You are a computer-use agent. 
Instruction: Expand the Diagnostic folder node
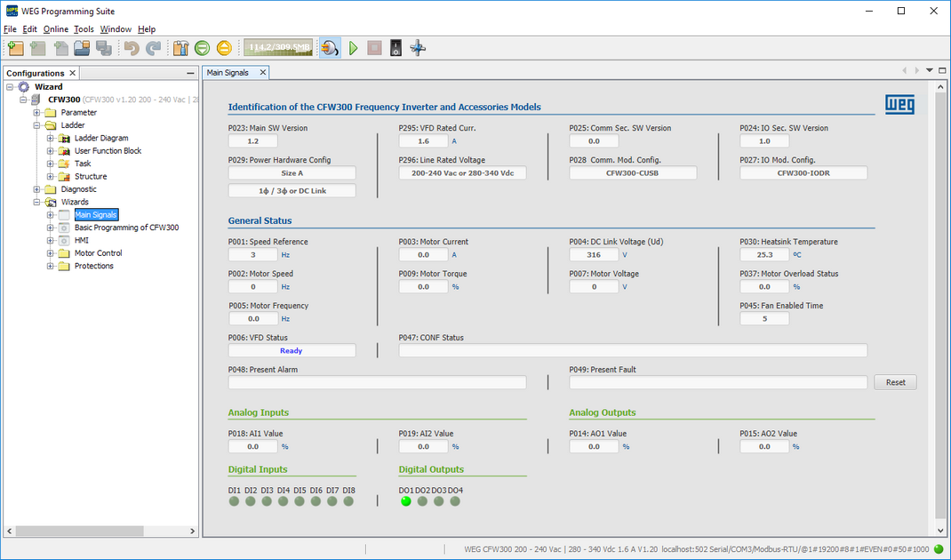pos(37,189)
